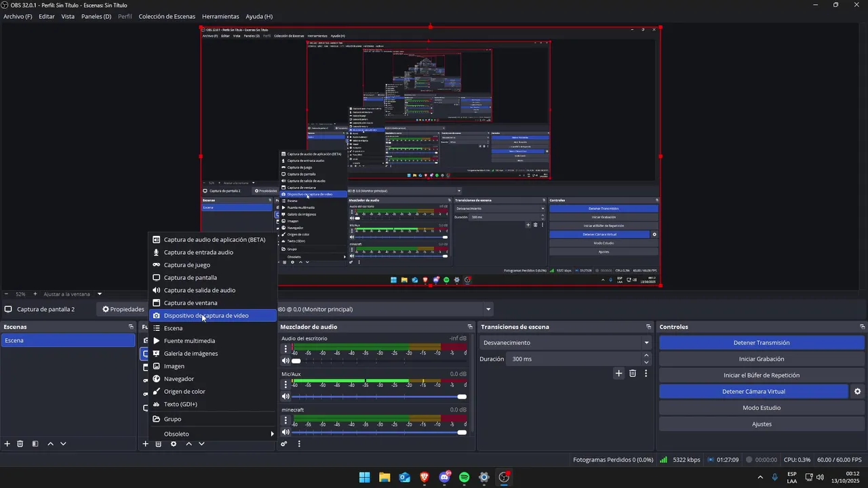Delete the transition with the trash icon
This screenshot has height=488, width=868.
[633, 373]
